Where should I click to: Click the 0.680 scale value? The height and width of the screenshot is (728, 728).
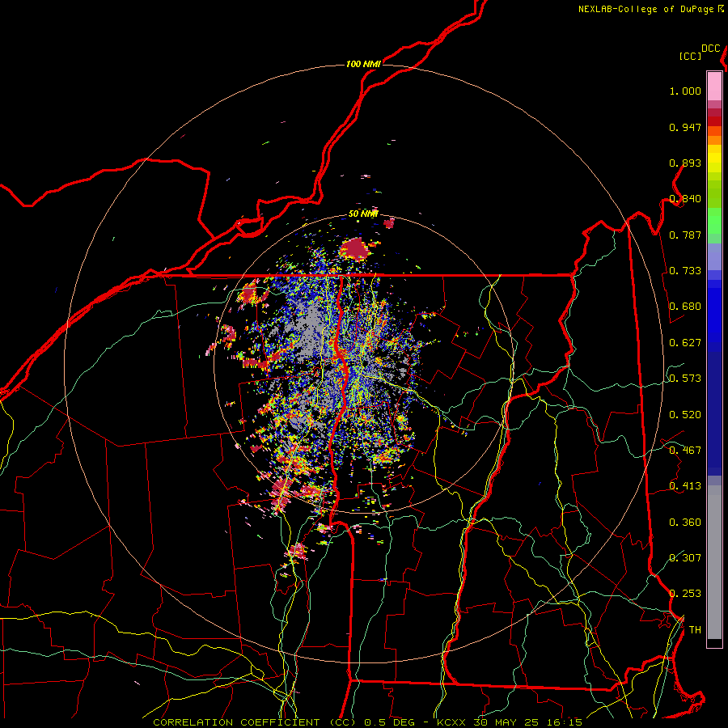(x=685, y=307)
